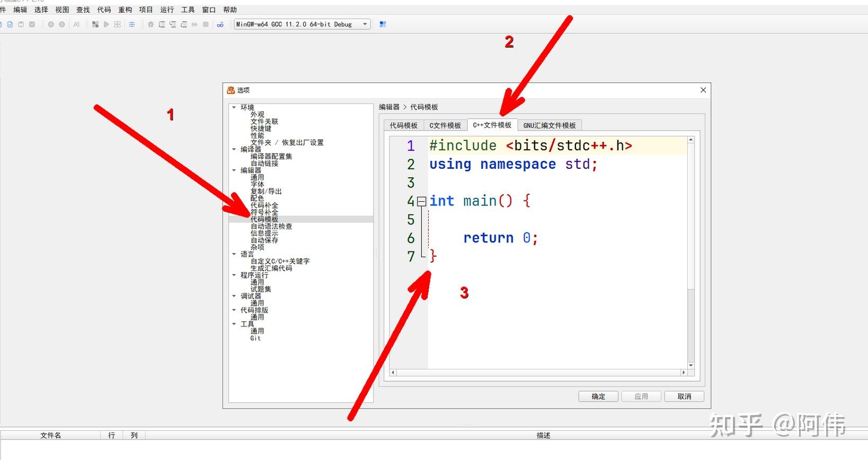Click the 文件名 column header
868x460 pixels.
(51, 435)
